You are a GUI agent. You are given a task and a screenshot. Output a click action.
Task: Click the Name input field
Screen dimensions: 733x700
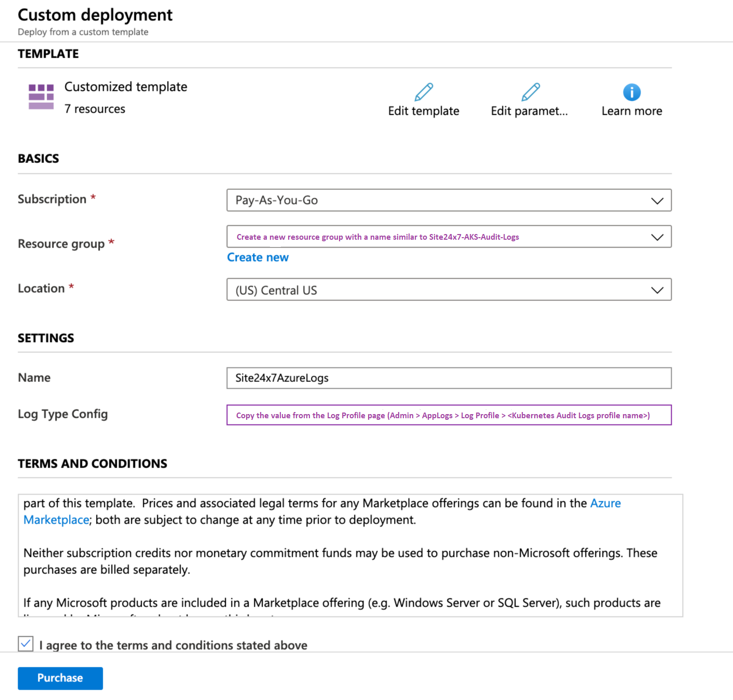point(449,378)
